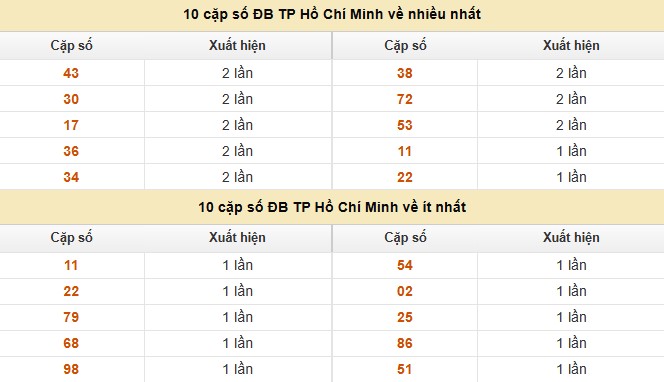This screenshot has height=382, width=664.
Task: Select pair number 53
Action: click(405, 125)
